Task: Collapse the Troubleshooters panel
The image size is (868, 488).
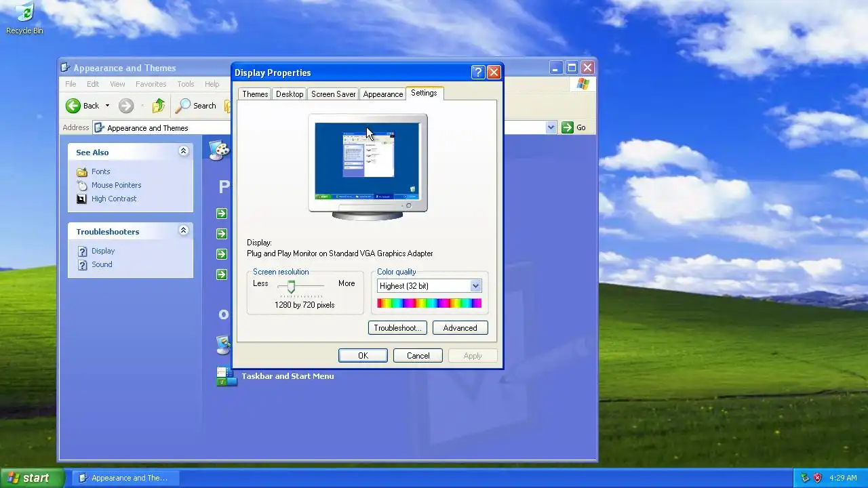Action: (x=183, y=230)
